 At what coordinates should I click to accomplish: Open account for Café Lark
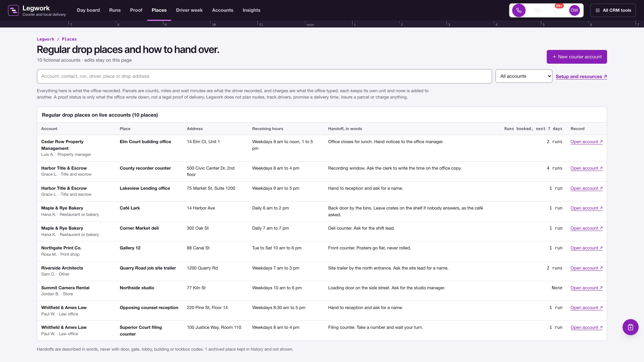coord(586,208)
